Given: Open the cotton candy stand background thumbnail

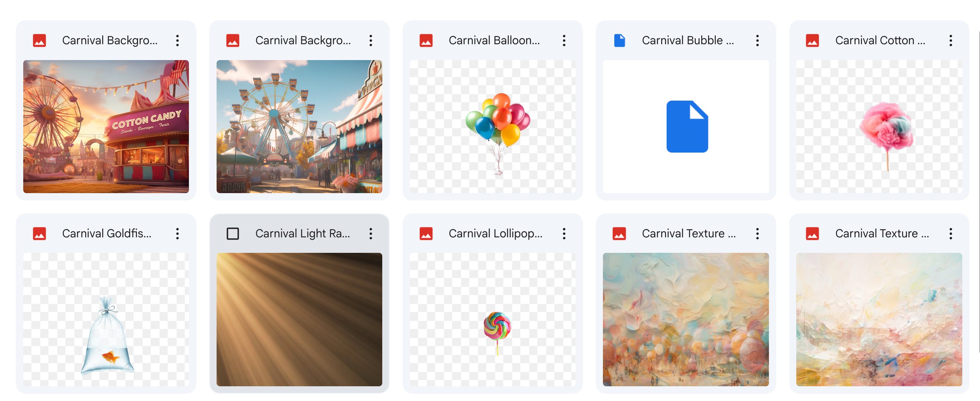Looking at the screenshot, I should pos(106,126).
